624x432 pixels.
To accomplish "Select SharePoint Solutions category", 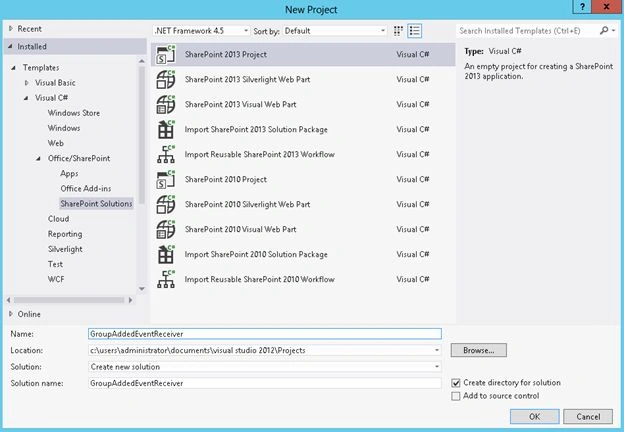I will pos(96,204).
